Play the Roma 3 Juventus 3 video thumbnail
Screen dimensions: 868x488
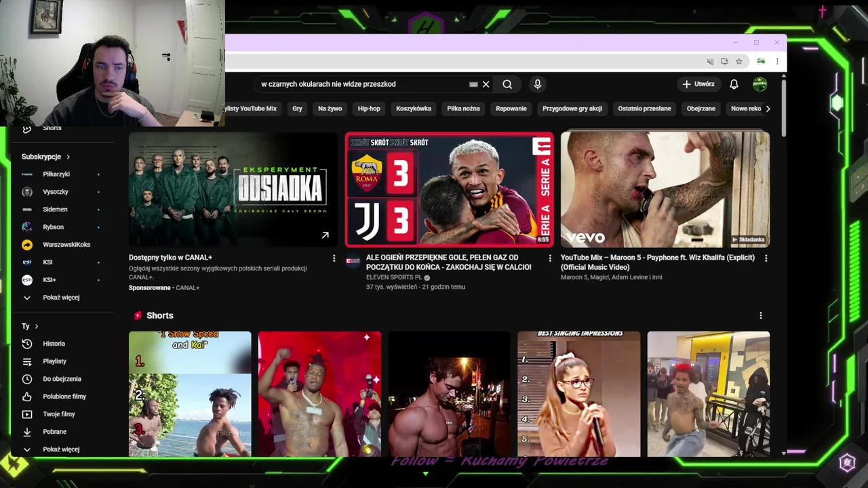point(449,189)
